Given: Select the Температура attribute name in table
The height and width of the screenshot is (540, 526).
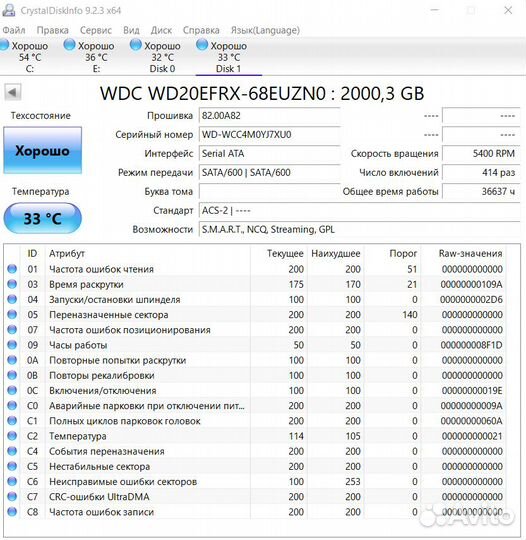Looking at the screenshot, I should coord(78,436).
